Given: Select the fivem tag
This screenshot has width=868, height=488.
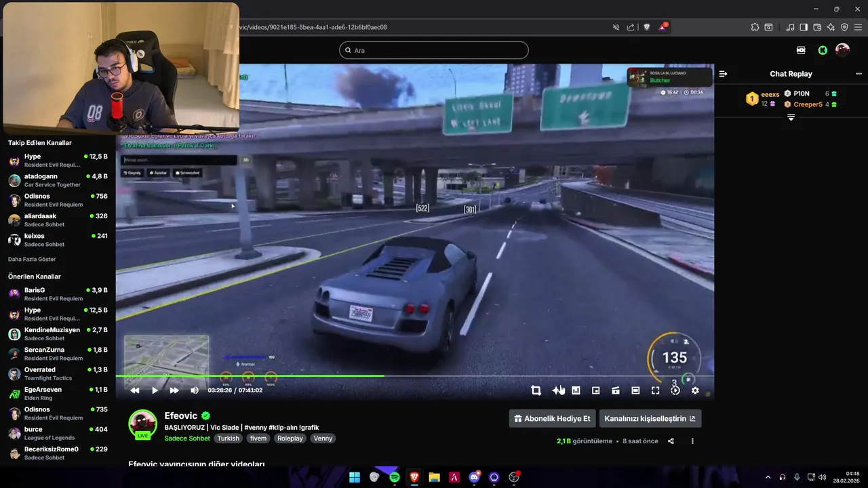Looking at the screenshot, I should pos(258,439).
